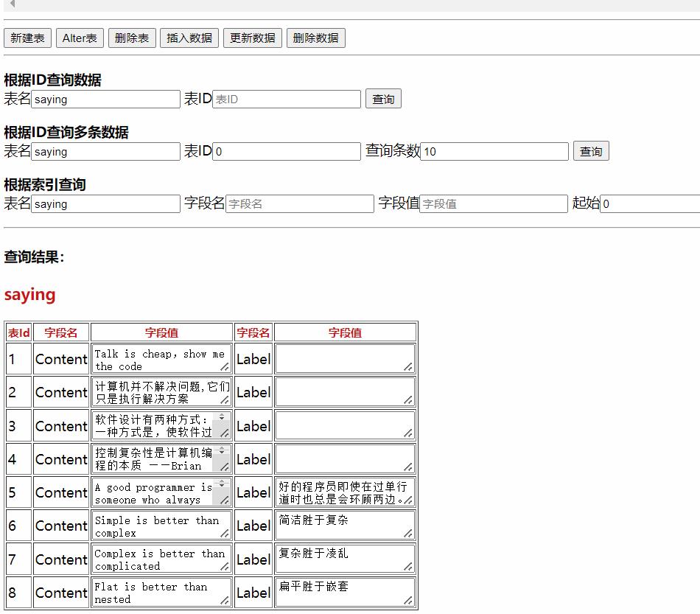Click 查询 in the 根据ID查询多条数据 section
The image size is (700, 614).
[591, 150]
